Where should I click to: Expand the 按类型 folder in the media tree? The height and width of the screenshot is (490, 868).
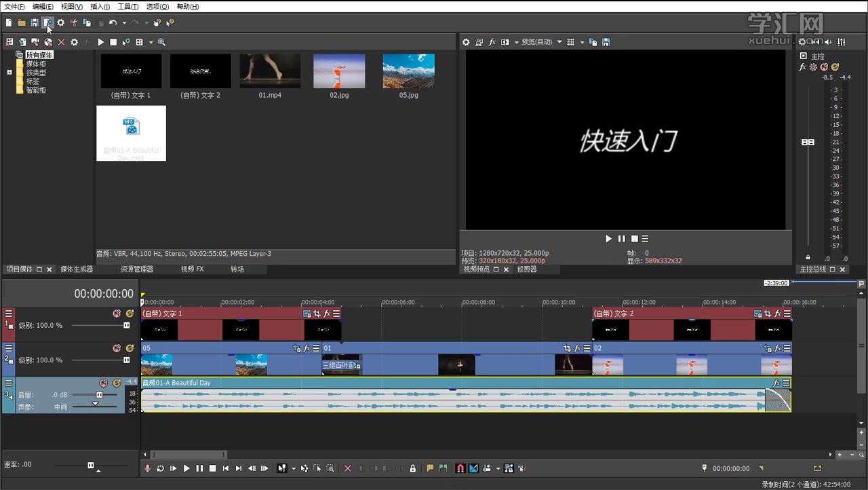(x=9, y=73)
